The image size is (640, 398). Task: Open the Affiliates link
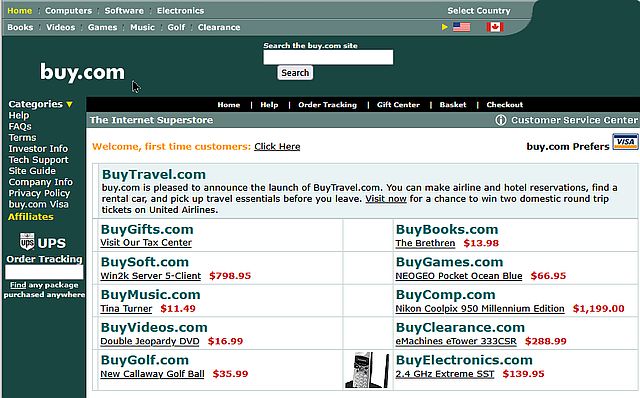(x=31, y=217)
